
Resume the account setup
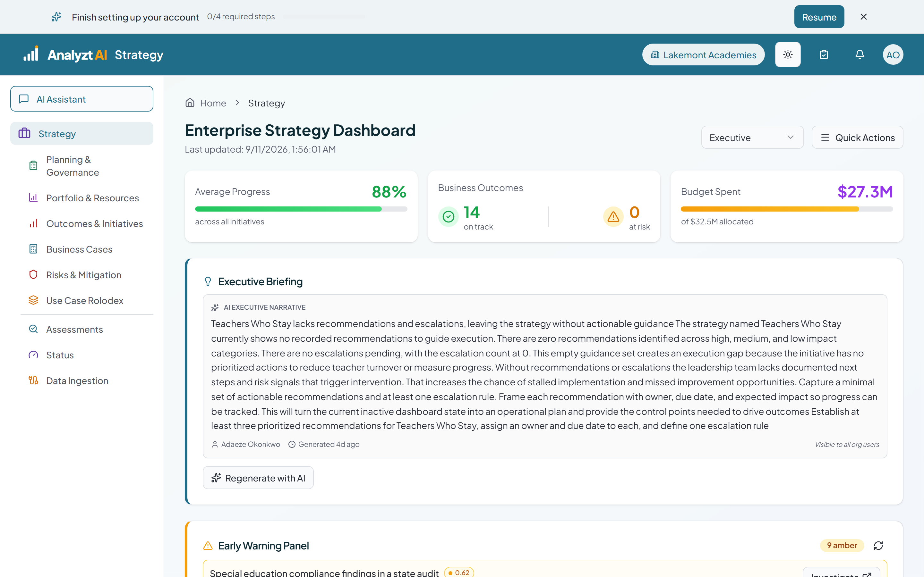[819, 17]
